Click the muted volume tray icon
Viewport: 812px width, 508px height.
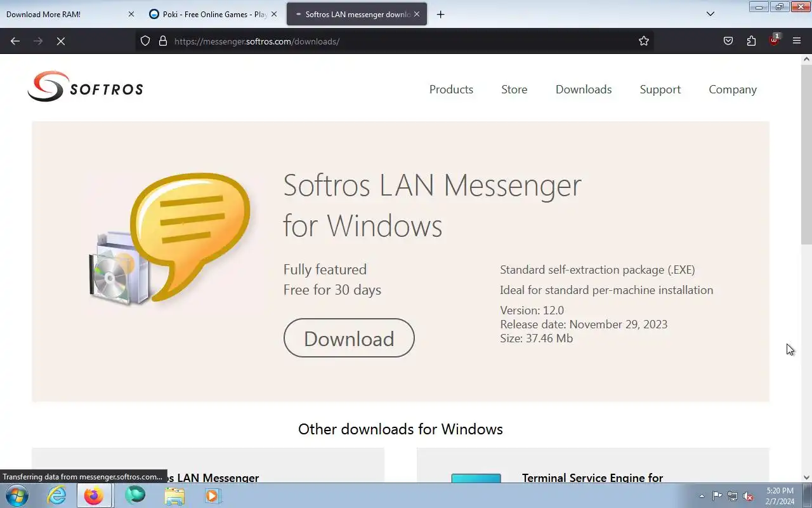click(748, 497)
